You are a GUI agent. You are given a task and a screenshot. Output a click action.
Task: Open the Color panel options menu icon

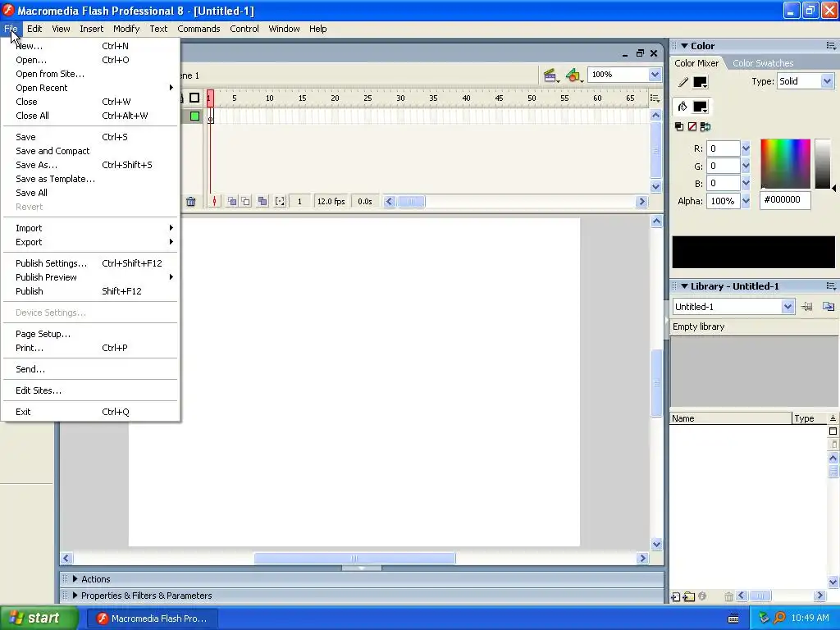(x=831, y=46)
